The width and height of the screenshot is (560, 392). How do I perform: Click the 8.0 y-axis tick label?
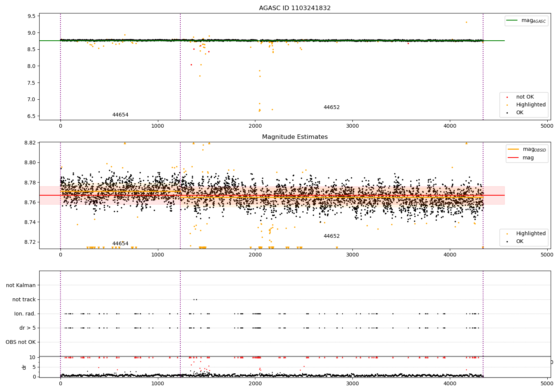(x=31, y=66)
